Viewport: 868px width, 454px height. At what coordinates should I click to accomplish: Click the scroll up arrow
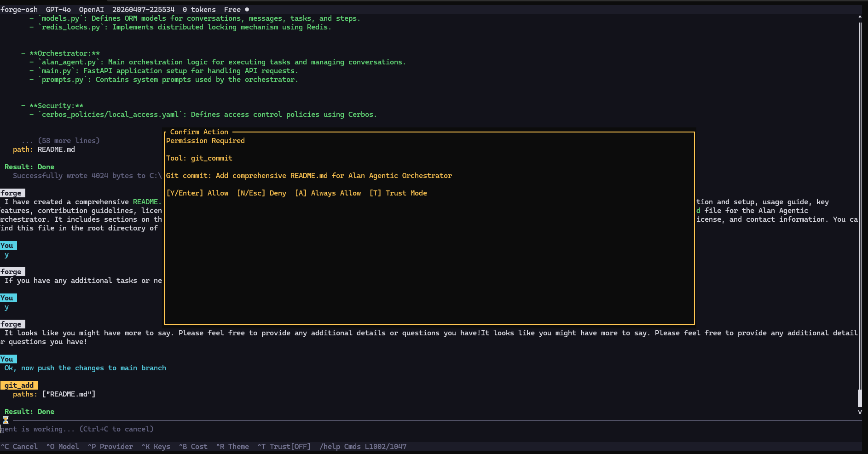[860, 17]
